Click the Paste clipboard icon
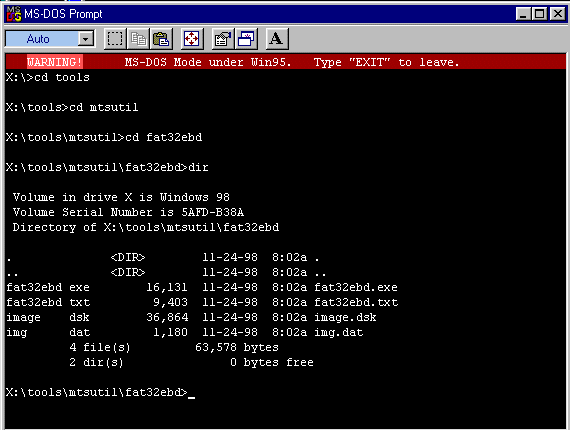Viewport: 570px width, 430px height. pyautogui.click(x=161, y=39)
